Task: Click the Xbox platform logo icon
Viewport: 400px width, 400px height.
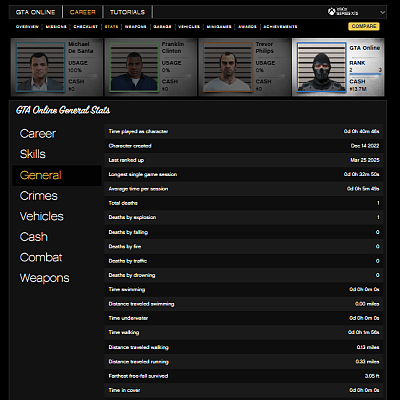Action: tap(331, 12)
